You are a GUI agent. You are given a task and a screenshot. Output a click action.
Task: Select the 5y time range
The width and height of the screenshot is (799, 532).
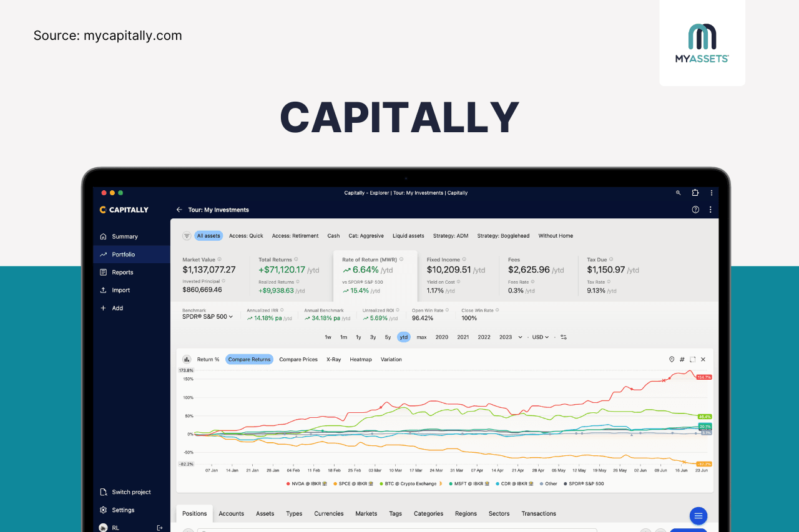point(388,337)
